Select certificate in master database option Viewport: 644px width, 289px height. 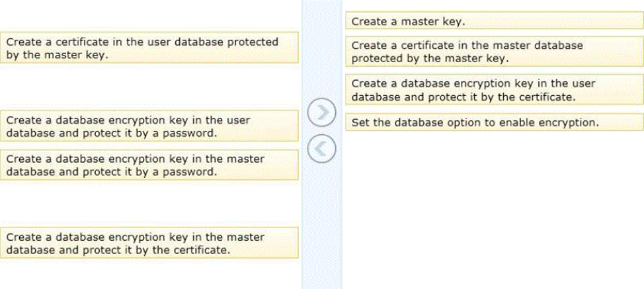click(493, 52)
